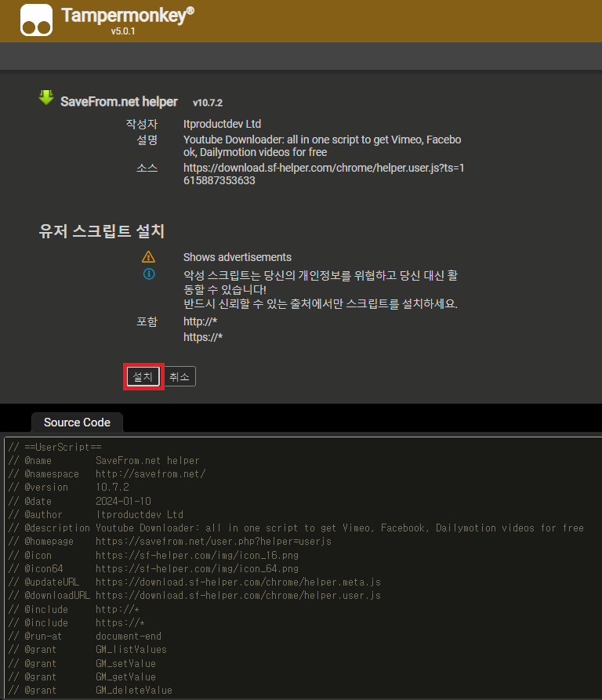Click the 소스 label
Image resolution: width=602 pixels, height=700 pixels.
[x=147, y=168]
